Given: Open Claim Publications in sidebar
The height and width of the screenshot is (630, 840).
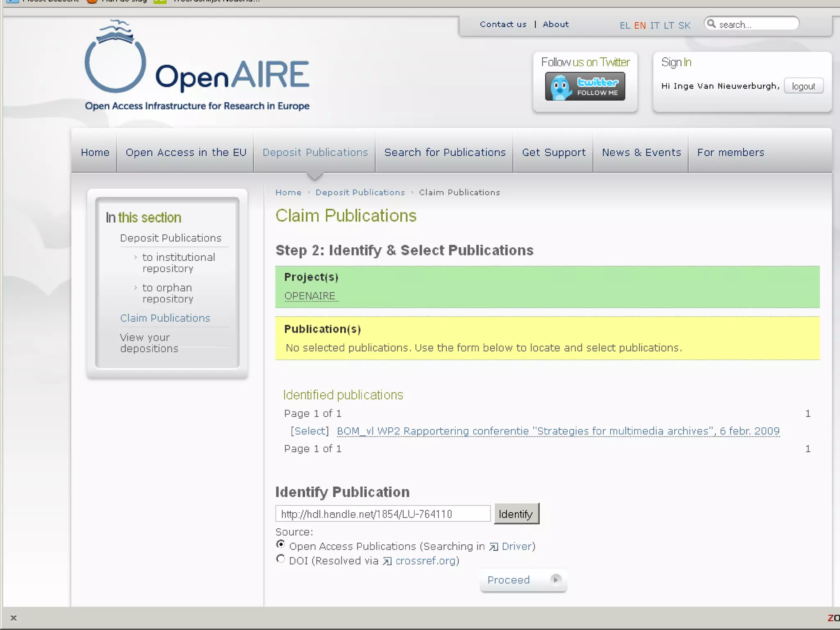Looking at the screenshot, I should (x=165, y=318).
